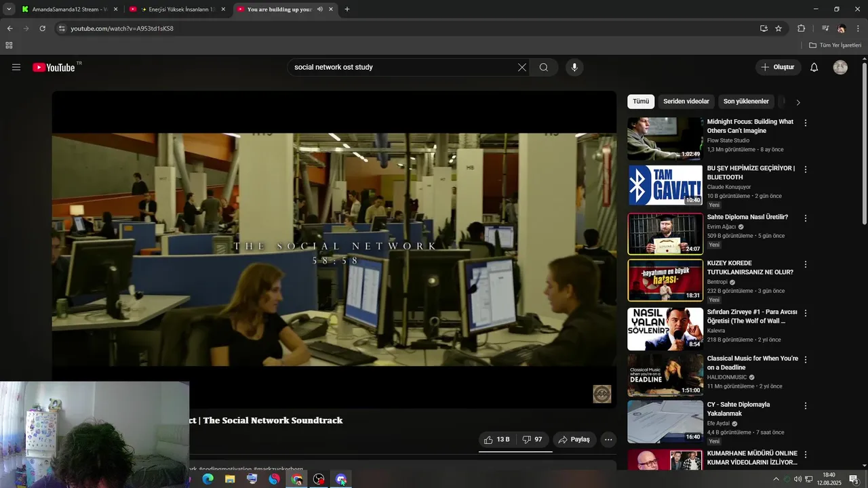Open the TAM GAVAT Bluetooth thumbnail
This screenshot has height=488, width=868.
click(665, 185)
